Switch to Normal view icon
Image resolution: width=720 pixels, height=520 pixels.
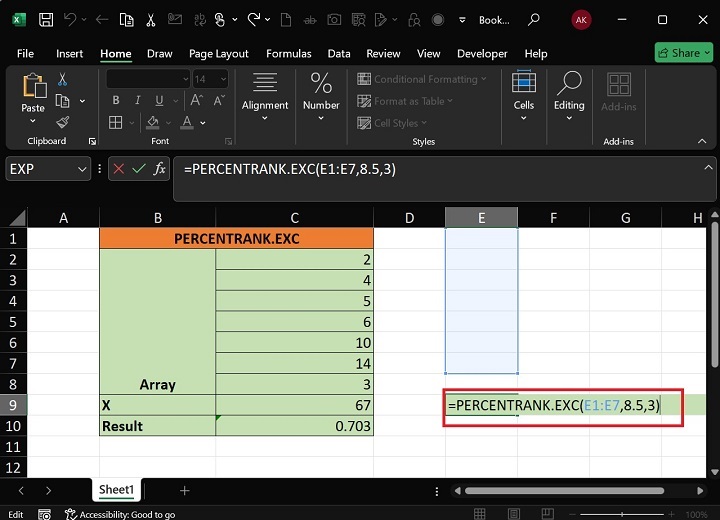[479, 514]
